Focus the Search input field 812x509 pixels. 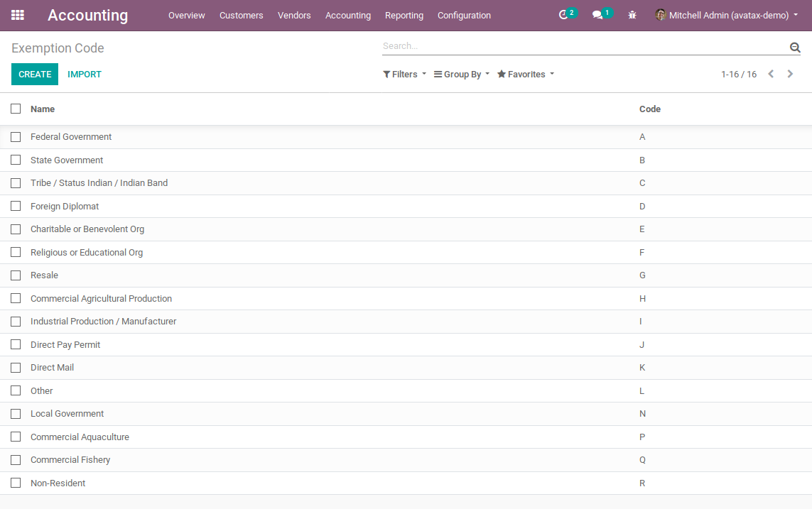(583, 46)
